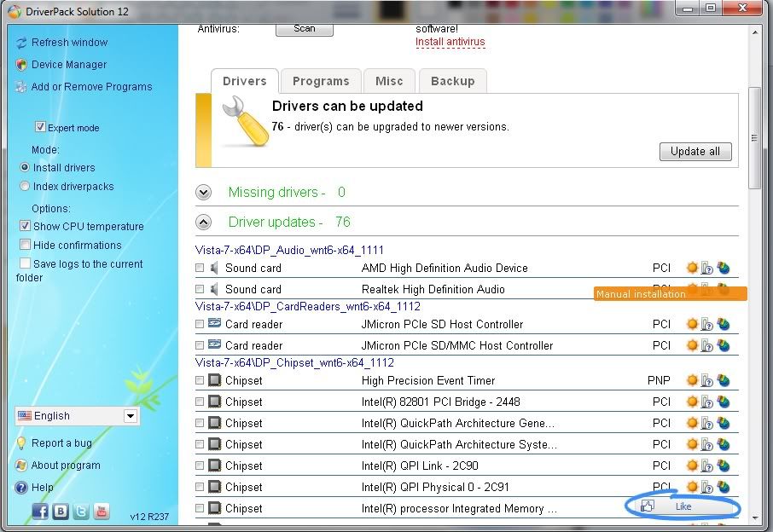Image resolution: width=773 pixels, height=532 pixels.
Task: Click Vista-7-x64\DP_Chipset_wnt6-x64_1112 heading
Action: coord(295,362)
